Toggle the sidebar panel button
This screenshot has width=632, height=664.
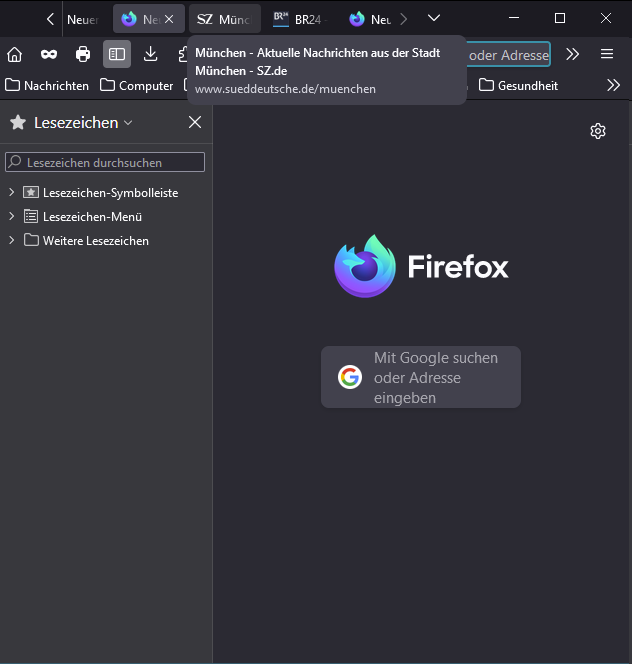point(117,54)
